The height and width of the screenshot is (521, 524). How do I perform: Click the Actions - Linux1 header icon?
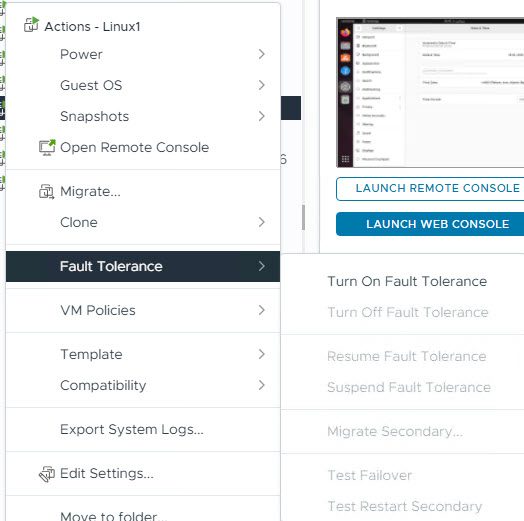31,25
